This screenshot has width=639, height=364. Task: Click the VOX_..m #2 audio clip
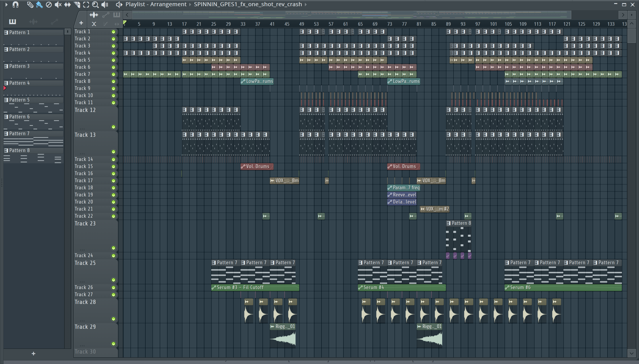click(435, 209)
